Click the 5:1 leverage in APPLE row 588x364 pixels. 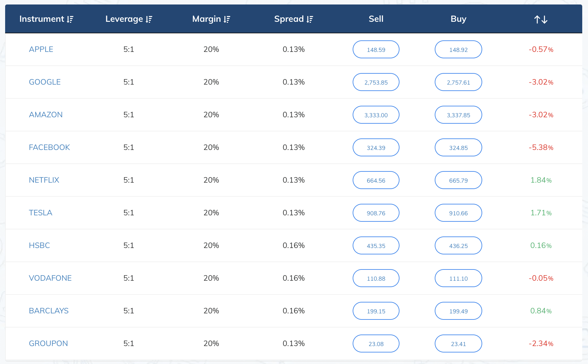[129, 49]
